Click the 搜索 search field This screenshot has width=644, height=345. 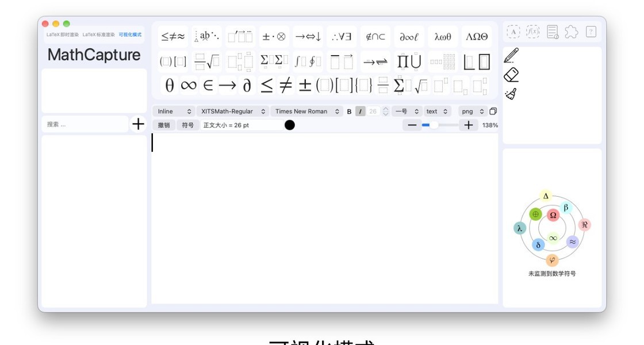tap(85, 124)
